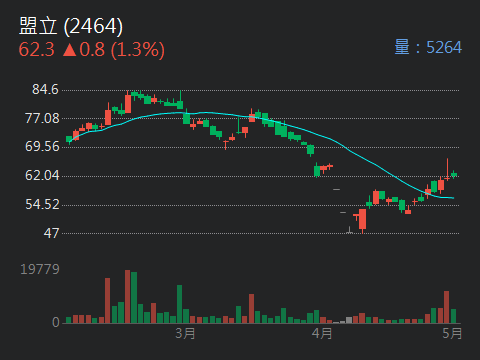Click the stock title 盟立 (2464)
This screenshot has width=480, height=360.
coord(71,26)
